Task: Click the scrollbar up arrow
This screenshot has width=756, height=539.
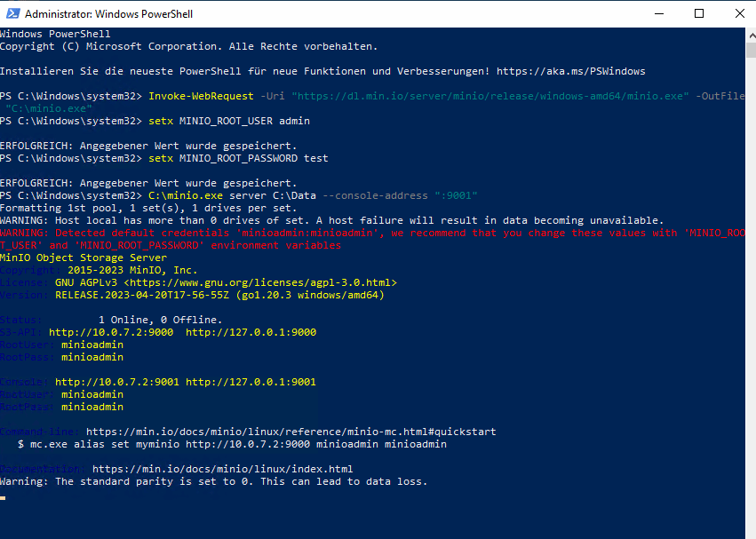Action: coord(750,35)
